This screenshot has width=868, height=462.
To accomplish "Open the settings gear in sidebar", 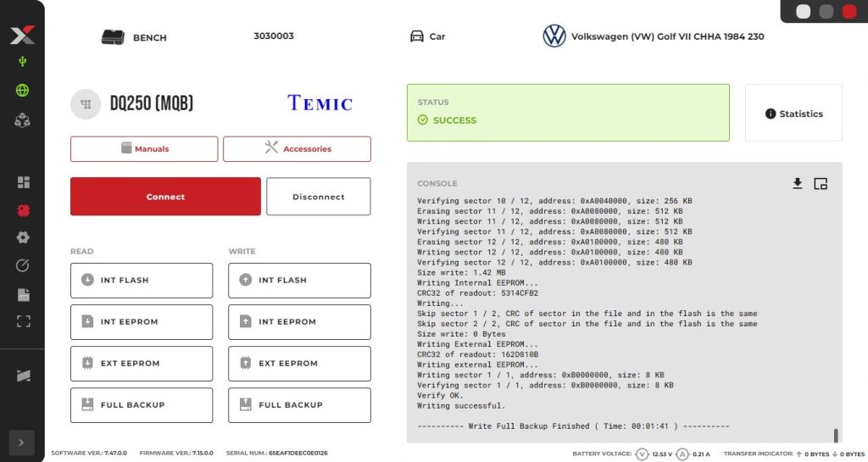I will [23, 237].
